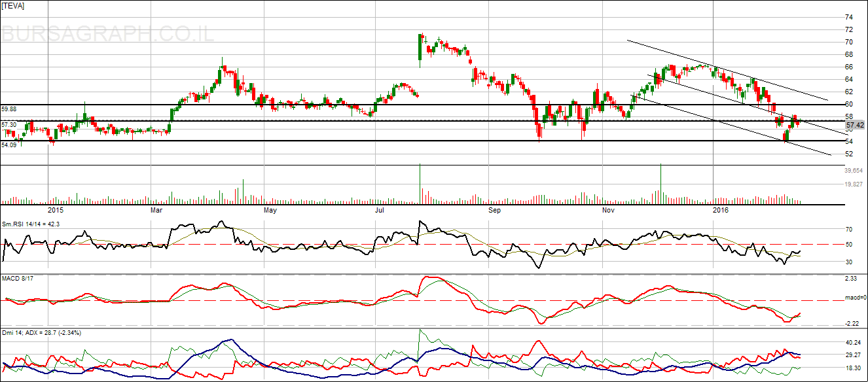Click the 2.33 MACD upper scale value

tap(851, 279)
